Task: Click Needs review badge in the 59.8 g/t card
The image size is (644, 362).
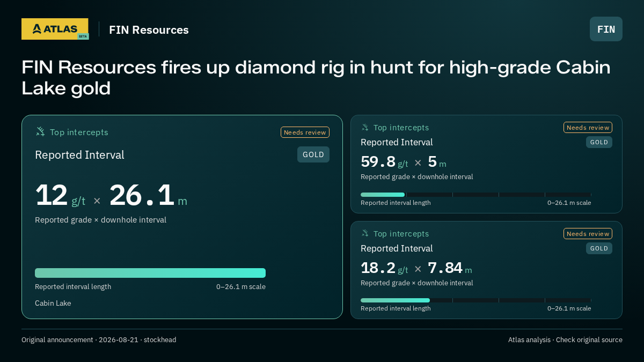Action: point(588,128)
